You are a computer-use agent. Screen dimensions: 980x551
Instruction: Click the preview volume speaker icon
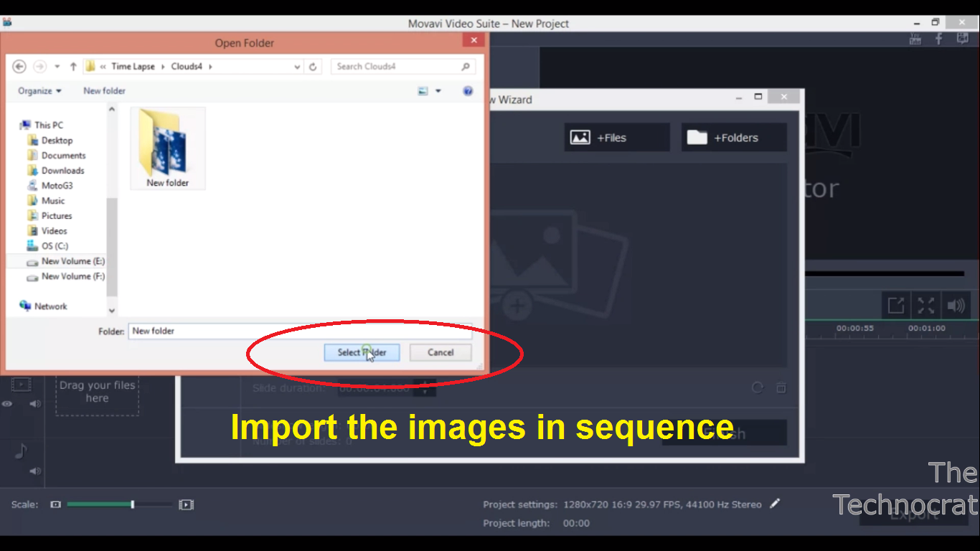tap(956, 305)
